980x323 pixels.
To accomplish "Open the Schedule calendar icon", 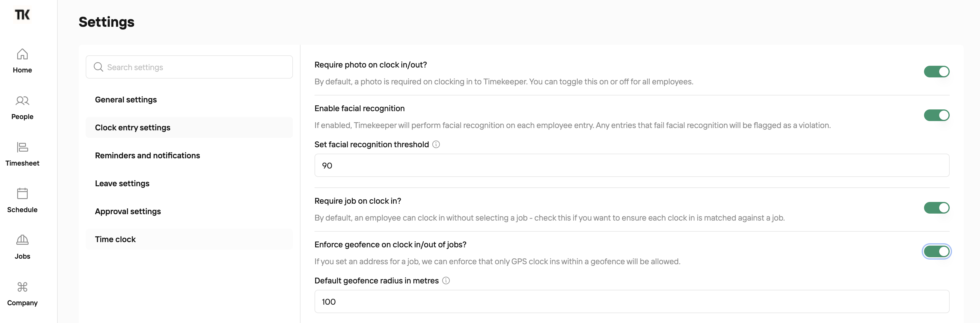I will pyautogui.click(x=22, y=194).
